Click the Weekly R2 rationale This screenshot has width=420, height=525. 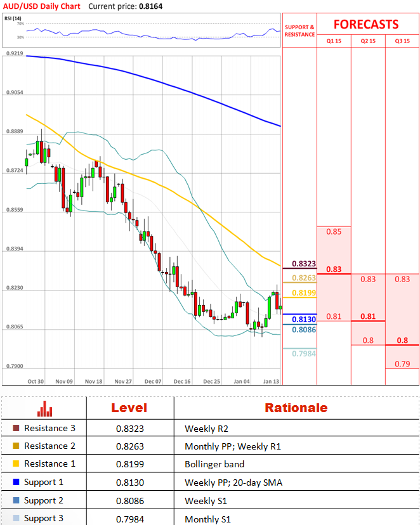point(206,429)
